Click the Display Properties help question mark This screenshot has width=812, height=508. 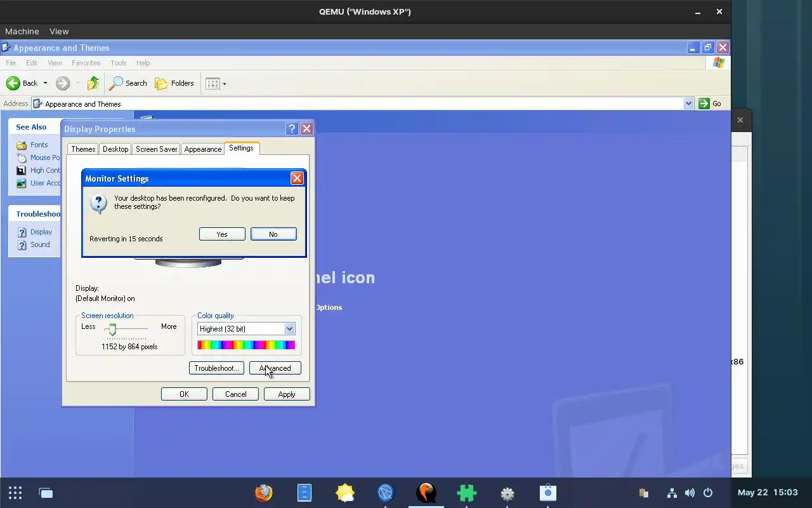coord(292,129)
